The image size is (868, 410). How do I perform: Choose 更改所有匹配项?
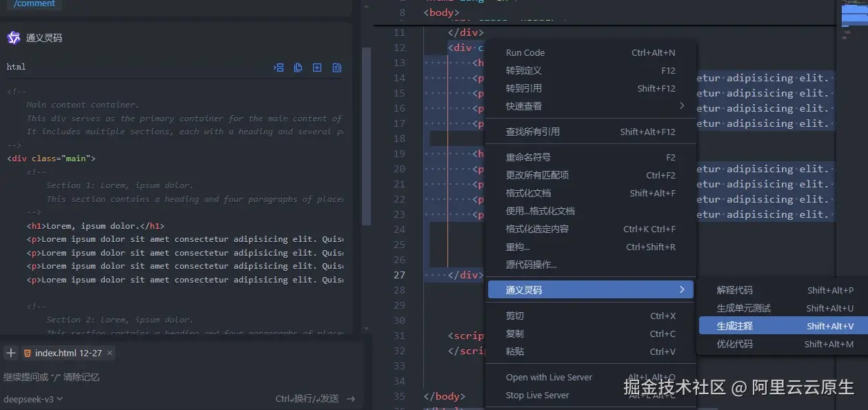click(x=591, y=175)
